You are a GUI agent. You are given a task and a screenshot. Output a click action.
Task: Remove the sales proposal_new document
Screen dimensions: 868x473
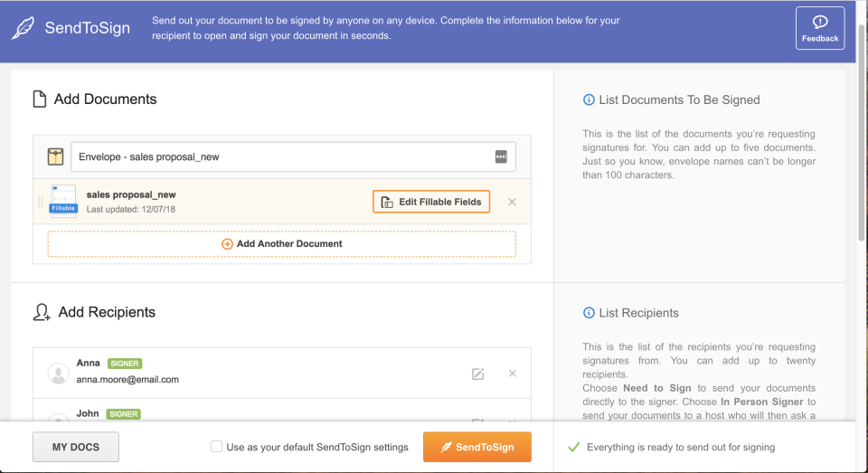pos(512,202)
